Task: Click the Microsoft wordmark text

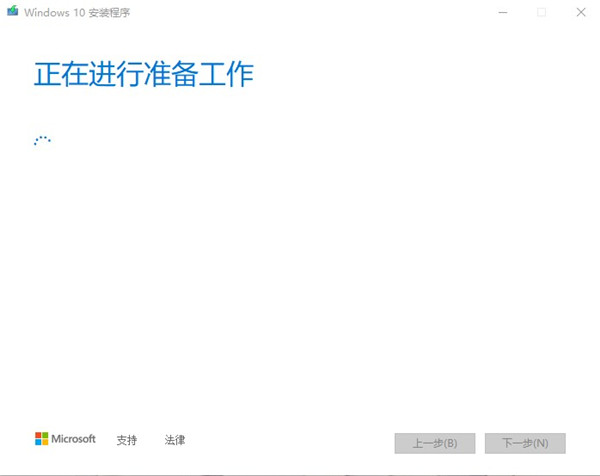Action: click(73, 439)
